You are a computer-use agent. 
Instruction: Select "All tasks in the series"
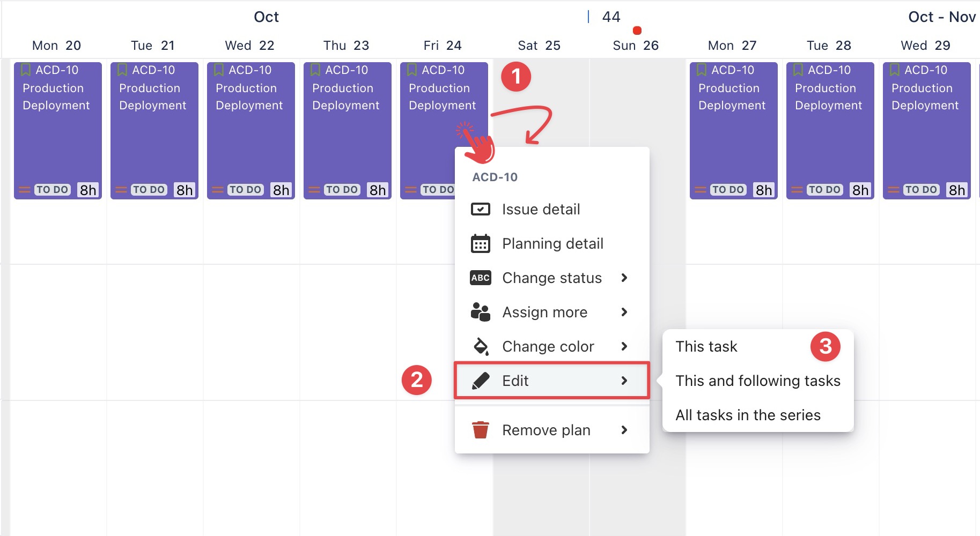pos(748,415)
